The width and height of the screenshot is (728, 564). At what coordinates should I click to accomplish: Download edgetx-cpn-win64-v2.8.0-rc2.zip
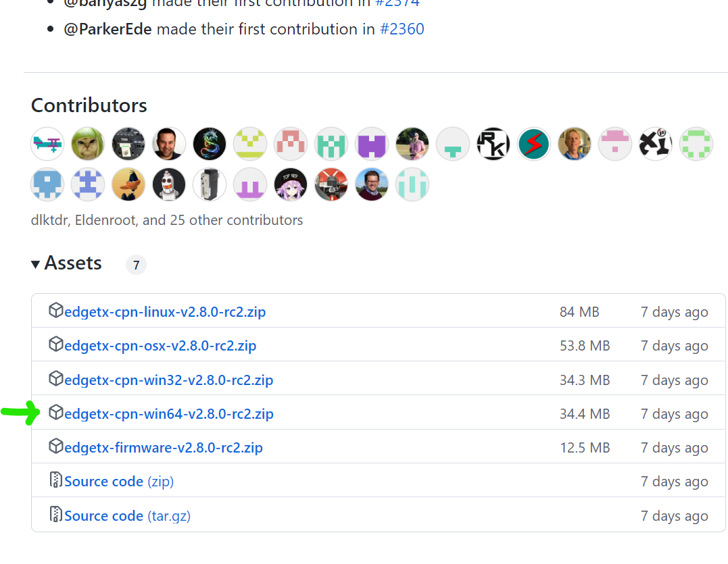tap(169, 414)
